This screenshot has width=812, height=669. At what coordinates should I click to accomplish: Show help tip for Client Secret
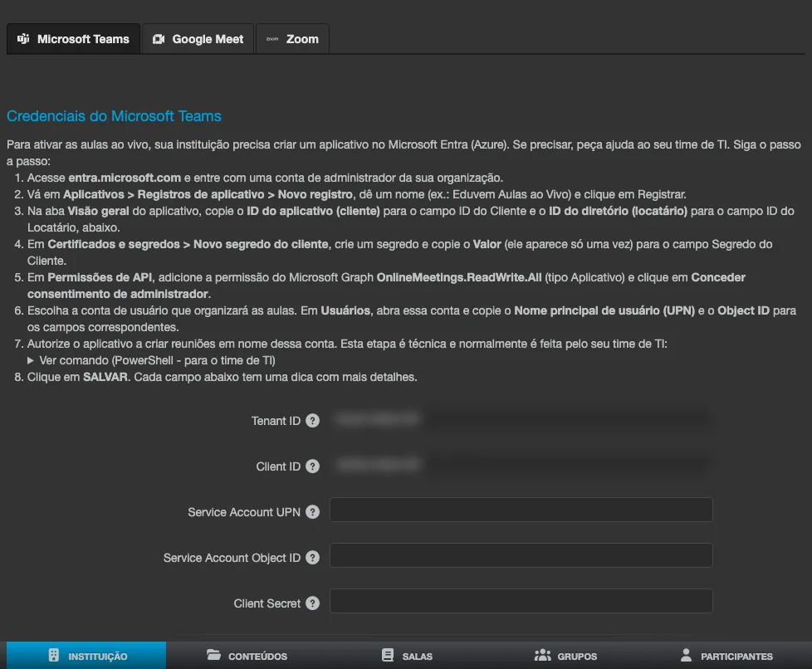coord(312,603)
